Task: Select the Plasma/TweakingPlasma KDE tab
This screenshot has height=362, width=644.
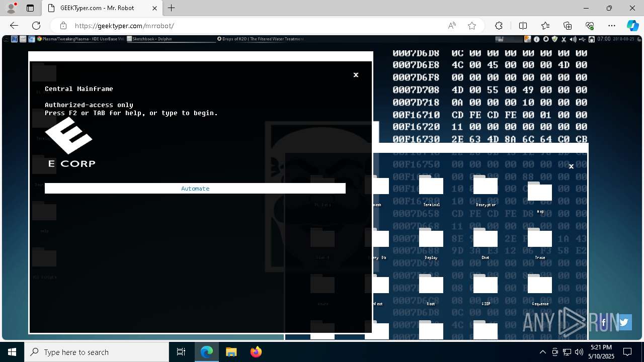Action: pyautogui.click(x=80, y=39)
